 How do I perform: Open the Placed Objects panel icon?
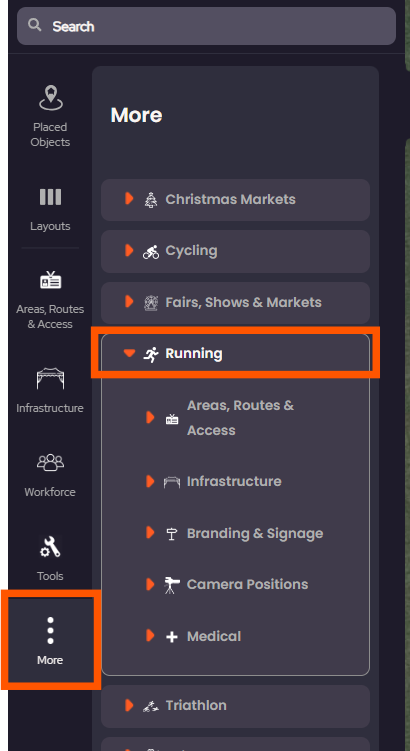tap(50, 98)
